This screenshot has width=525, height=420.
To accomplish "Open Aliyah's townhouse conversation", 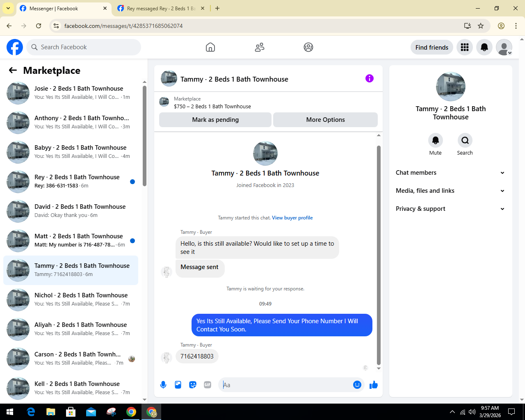I will click(x=71, y=329).
